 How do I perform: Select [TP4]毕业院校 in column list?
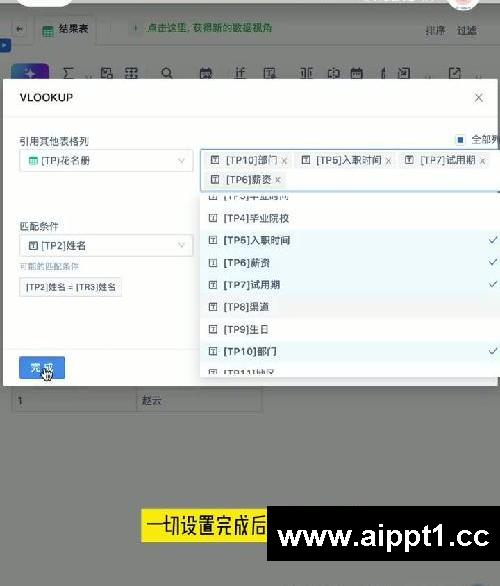click(350, 218)
